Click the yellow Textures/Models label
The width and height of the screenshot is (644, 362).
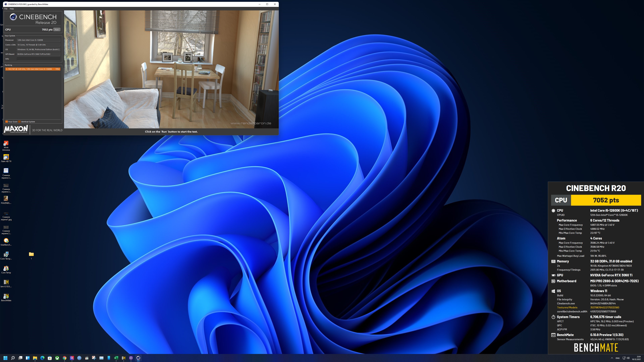point(567,308)
